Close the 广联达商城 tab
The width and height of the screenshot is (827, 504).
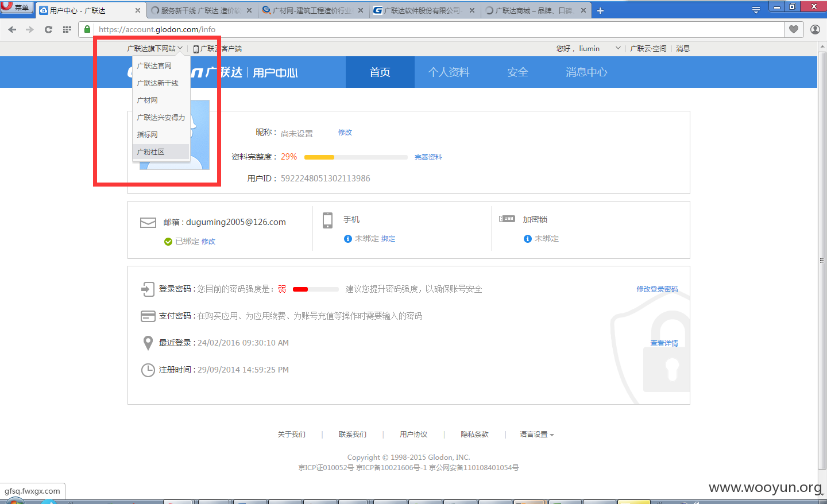tap(583, 10)
